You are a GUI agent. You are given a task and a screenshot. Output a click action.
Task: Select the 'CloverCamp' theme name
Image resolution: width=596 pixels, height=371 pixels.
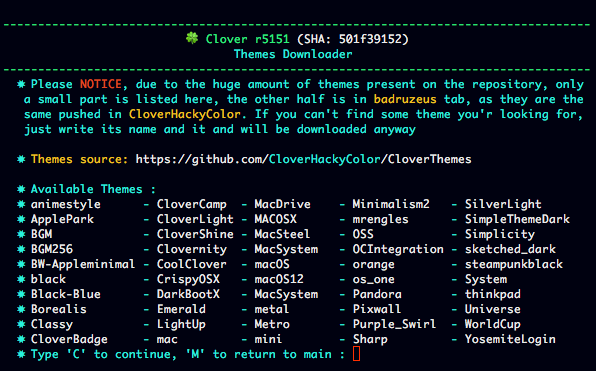pyautogui.click(x=192, y=204)
